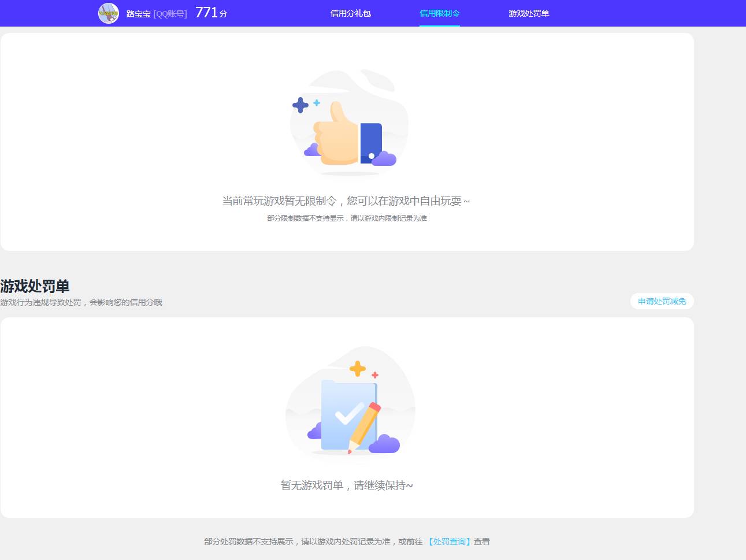The width and height of the screenshot is (746, 560).
Task: Switch to the 信用分礼包 tab
Action: (x=350, y=13)
